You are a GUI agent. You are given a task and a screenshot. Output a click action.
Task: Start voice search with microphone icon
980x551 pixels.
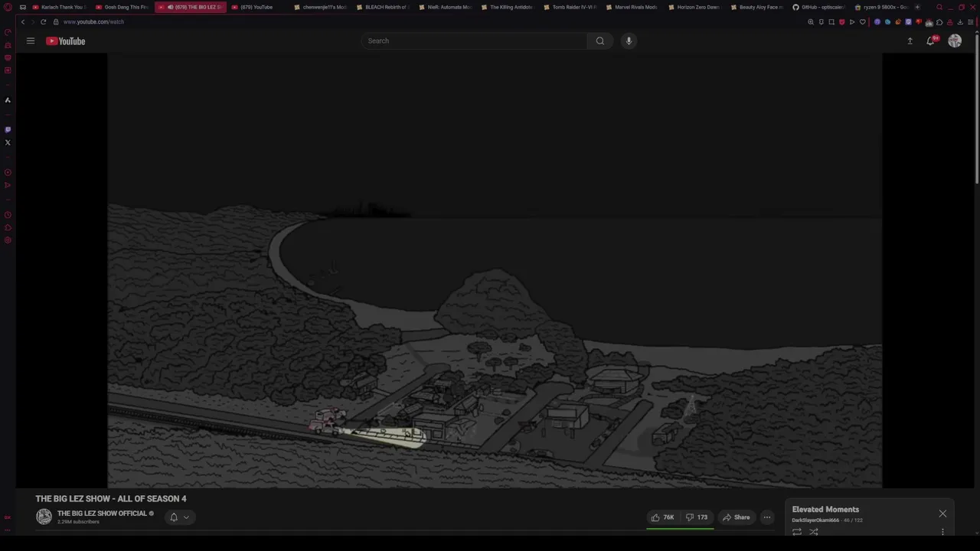pos(629,41)
